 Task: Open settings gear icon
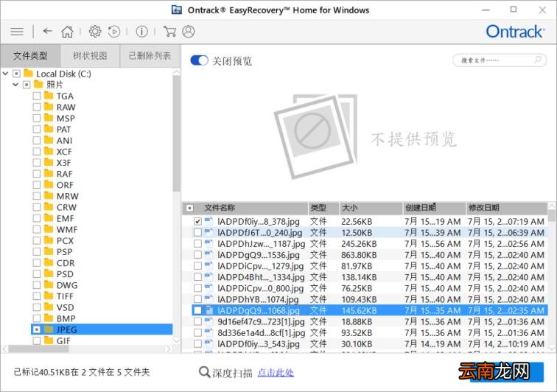95,31
